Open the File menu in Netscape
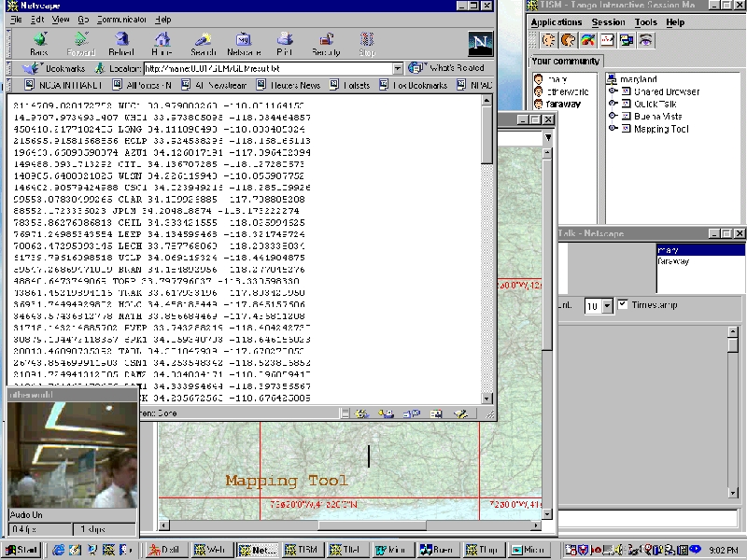 click(x=16, y=20)
